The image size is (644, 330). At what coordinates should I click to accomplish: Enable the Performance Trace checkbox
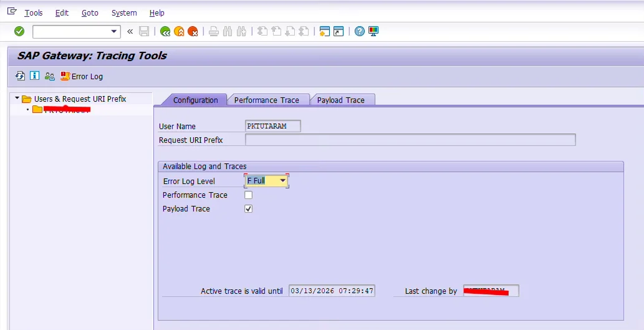[249, 195]
